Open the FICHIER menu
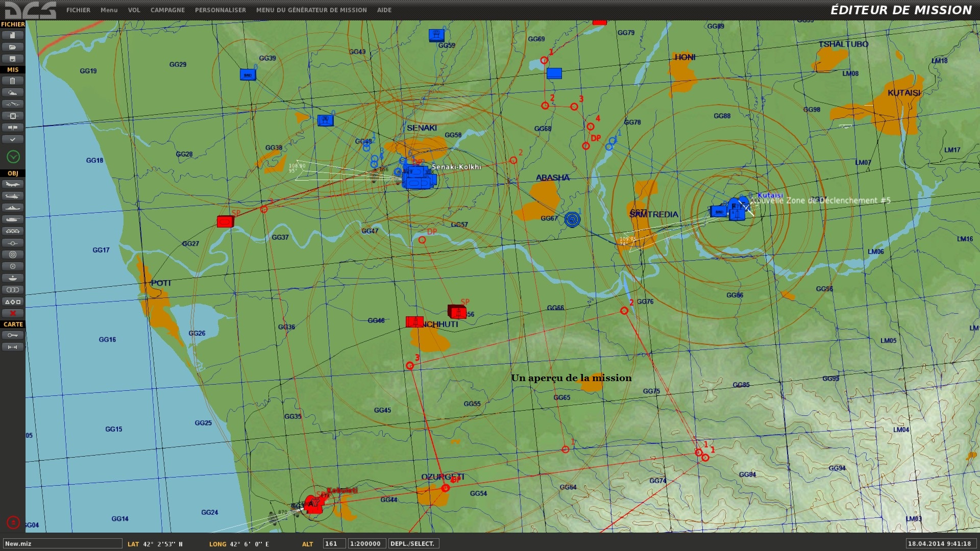The image size is (980, 551). point(78,10)
